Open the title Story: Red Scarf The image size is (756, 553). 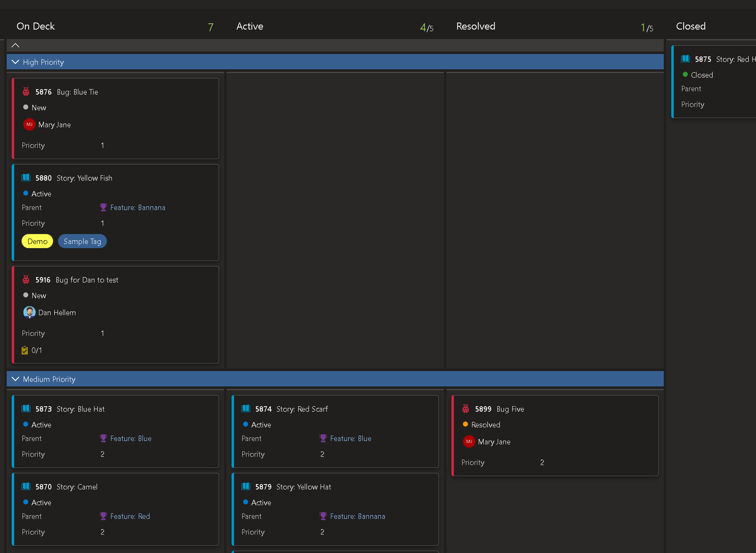click(x=302, y=409)
